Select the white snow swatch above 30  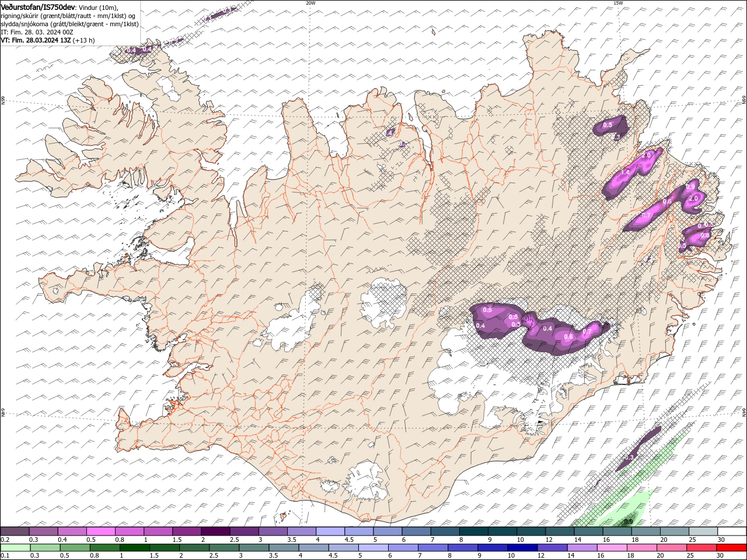point(732,531)
